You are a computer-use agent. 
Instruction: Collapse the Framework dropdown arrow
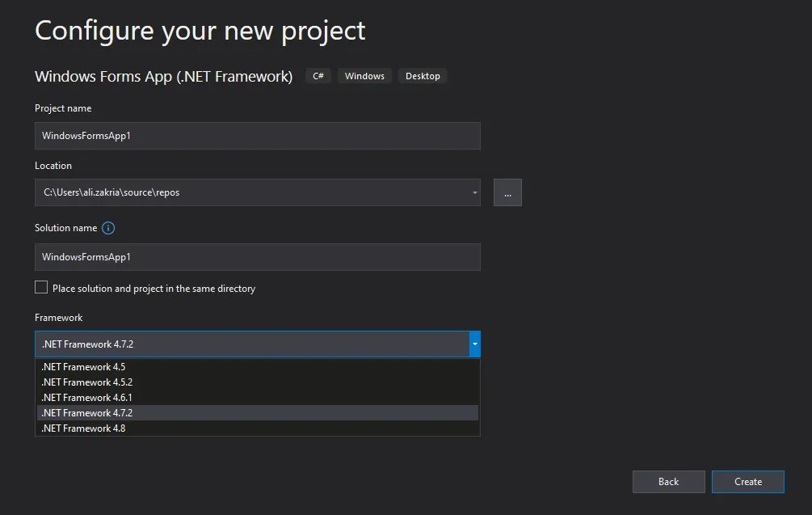pos(474,344)
